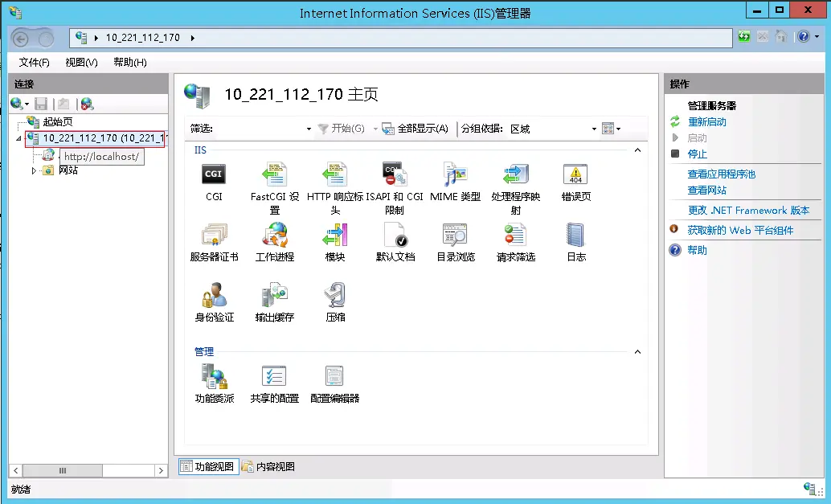The height and width of the screenshot is (504, 831).
Task: Click horizontal scrollbar thumb in 连接 pane
Action: [x=63, y=470]
